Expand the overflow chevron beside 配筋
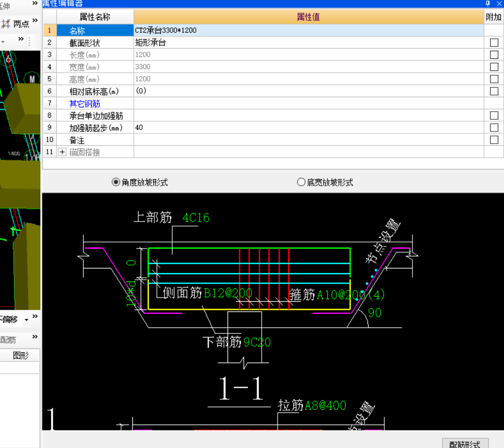The height and width of the screenshot is (448, 504). [x=35, y=337]
